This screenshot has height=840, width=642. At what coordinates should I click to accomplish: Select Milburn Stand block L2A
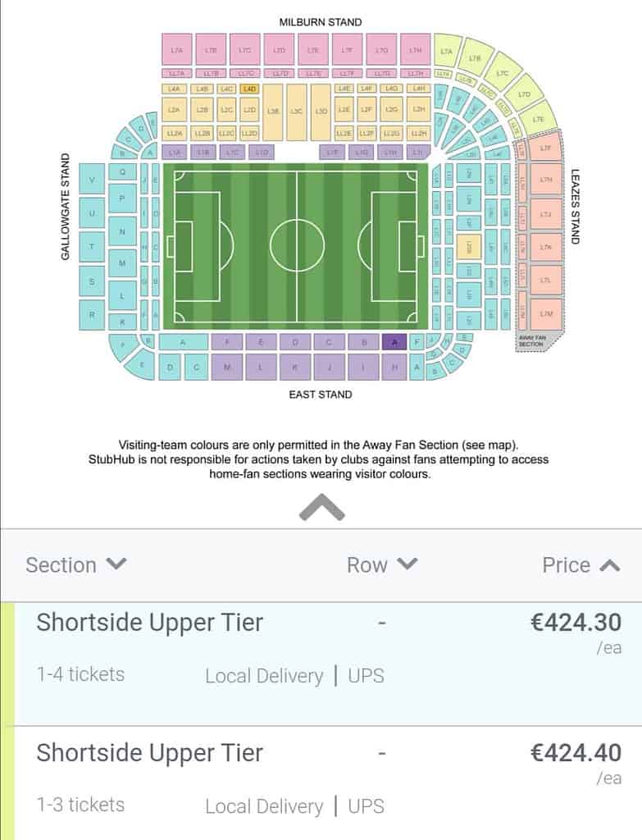tap(174, 109)
